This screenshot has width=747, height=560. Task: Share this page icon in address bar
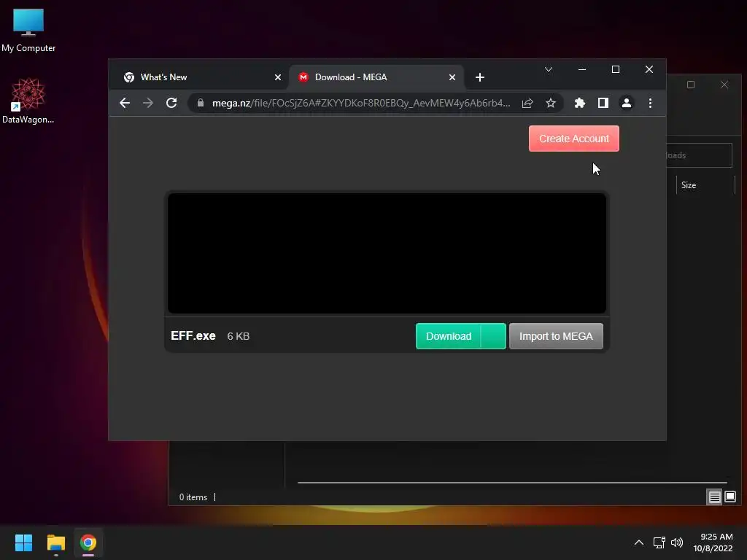[x=527, y=103]
